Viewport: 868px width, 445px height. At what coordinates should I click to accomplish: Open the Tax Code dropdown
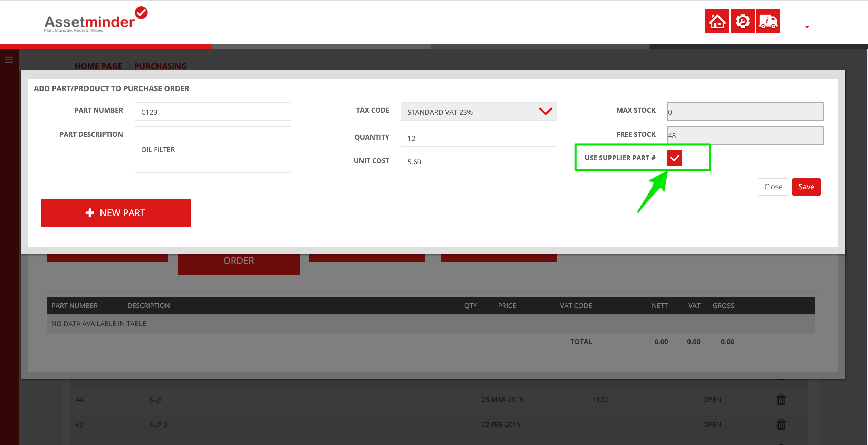point(479,112)
